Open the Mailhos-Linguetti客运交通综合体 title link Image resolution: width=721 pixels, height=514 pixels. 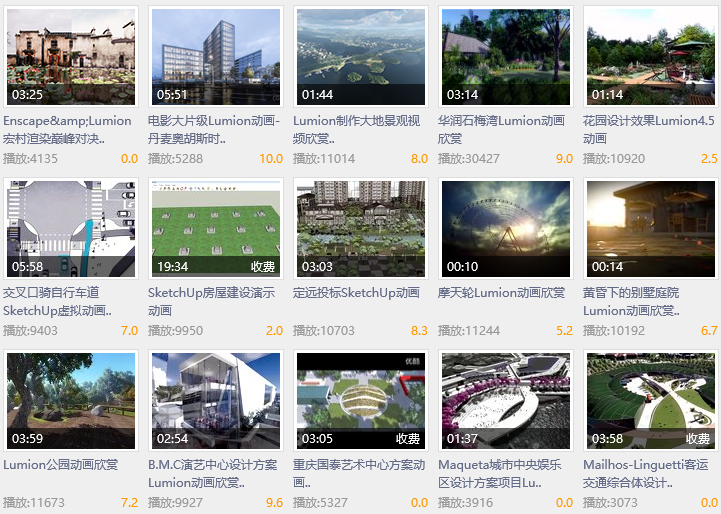click(x=646, y=474)
